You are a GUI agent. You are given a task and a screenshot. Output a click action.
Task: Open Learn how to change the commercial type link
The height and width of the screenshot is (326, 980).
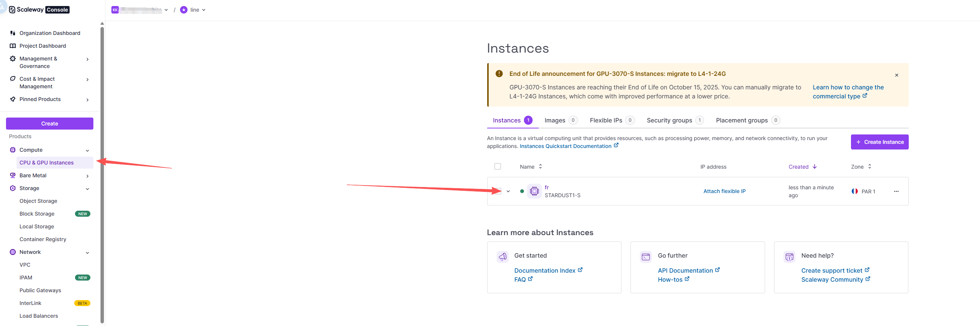click(x=848, y=92)
